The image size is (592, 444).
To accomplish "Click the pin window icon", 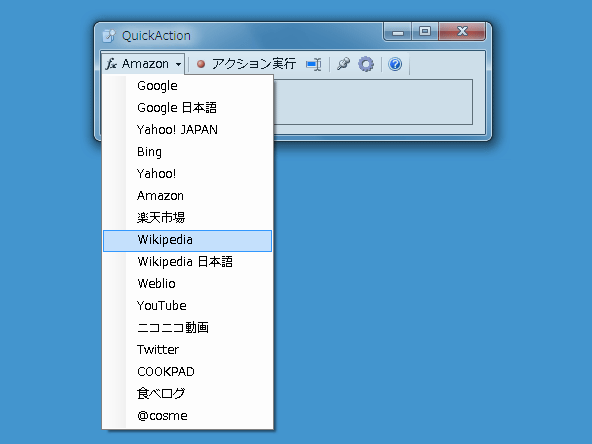I will point(343,64).
